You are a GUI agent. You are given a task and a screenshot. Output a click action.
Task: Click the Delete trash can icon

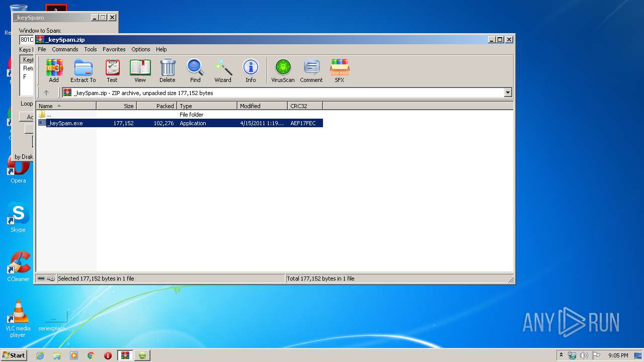click(168, 70)
